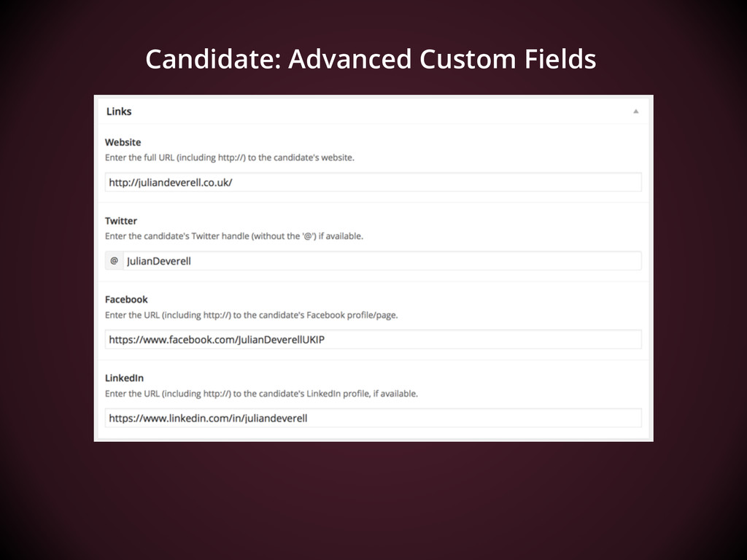Click the Facebook profile/page instruction text
The height and width of the screenshot is (560, 747).
[x=251, y=315]
